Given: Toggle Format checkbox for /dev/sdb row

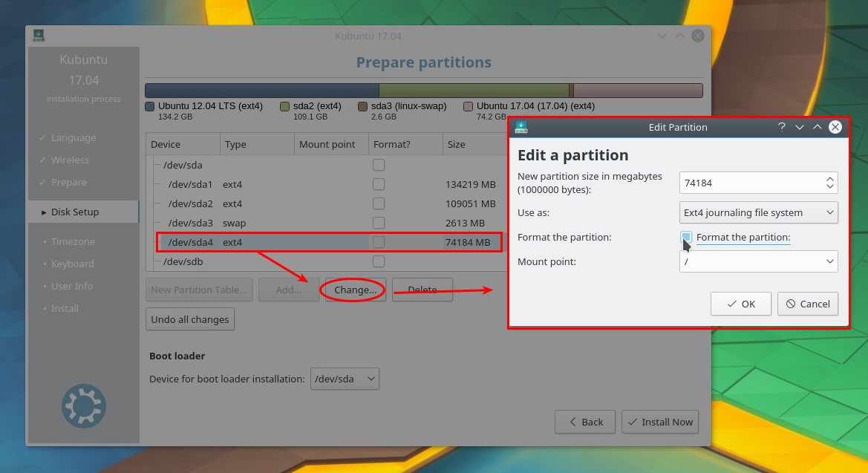Looking at the screenshot, I should click(x=379, y=261).
